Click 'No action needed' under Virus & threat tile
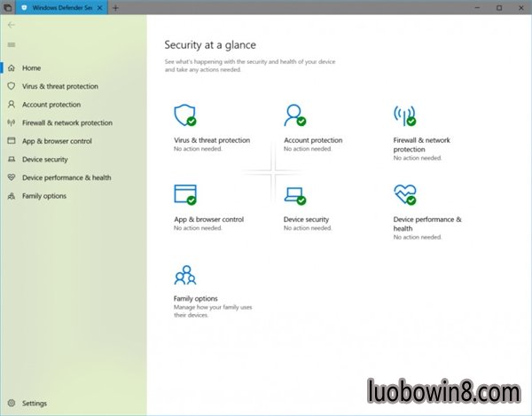The height and width of the screenshot is (416, 532). pos(198,149)
